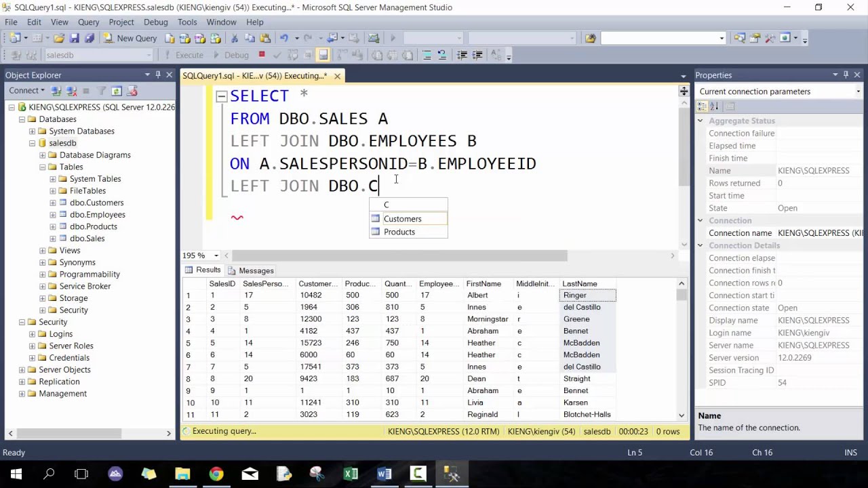Open the Tools menu

tap(187, 22)
